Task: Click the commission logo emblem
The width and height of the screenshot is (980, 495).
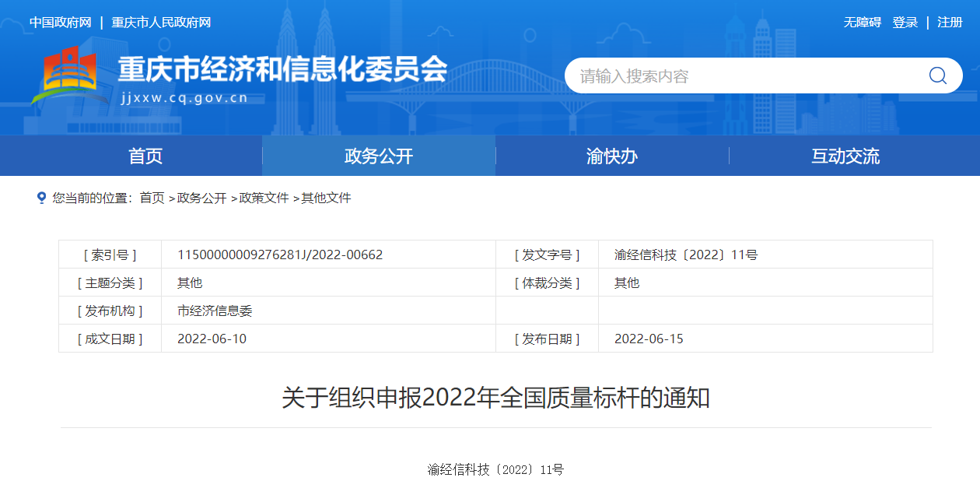Action: 69,75
